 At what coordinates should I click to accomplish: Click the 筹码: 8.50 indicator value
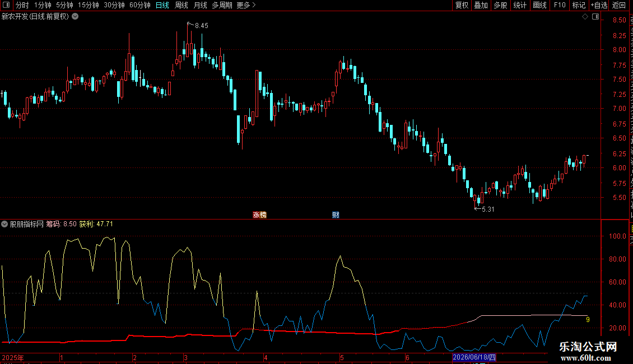[62, 224]
